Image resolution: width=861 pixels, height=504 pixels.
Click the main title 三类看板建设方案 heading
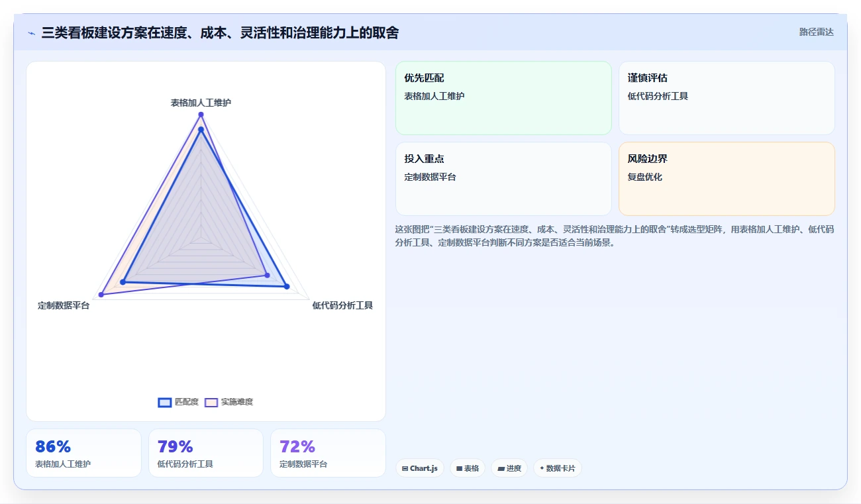pos(220,32)
